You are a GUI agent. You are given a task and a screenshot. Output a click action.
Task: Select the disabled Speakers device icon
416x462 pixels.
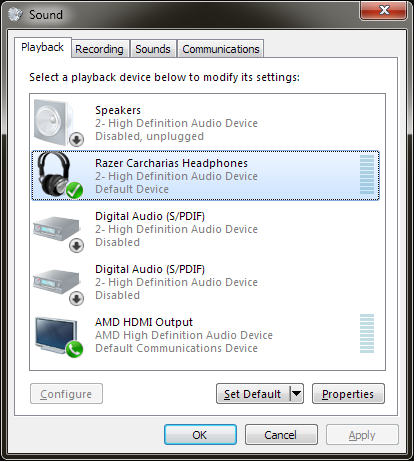59,123
